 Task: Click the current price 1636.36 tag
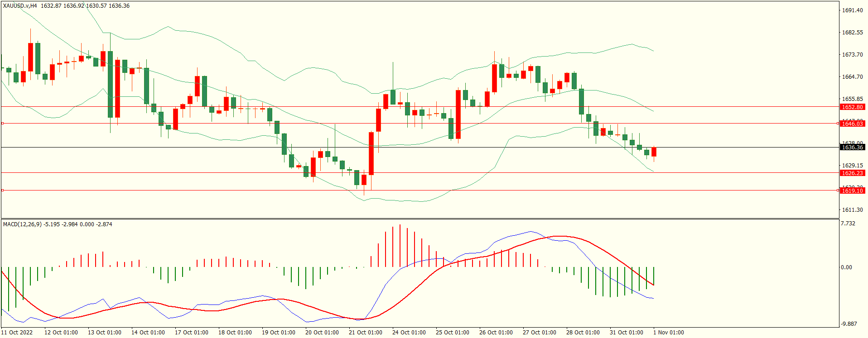coord(852,148)
